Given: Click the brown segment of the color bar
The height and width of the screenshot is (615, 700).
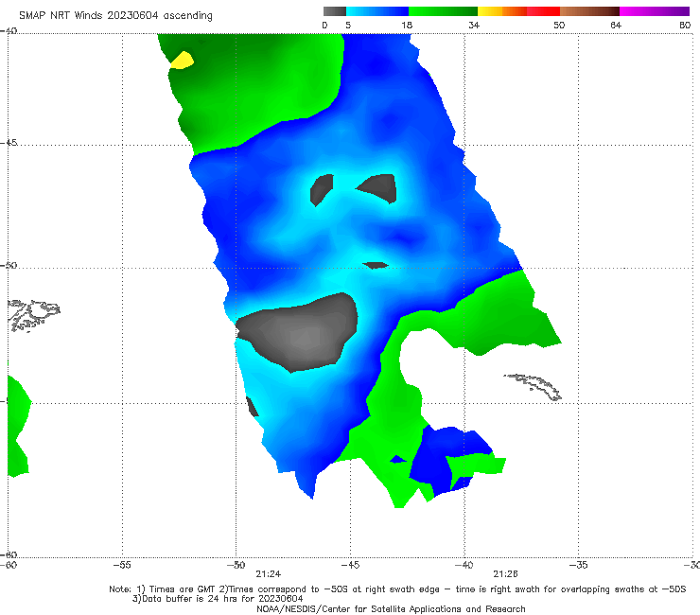Looking at the screenshot, I should click(589, 11).
